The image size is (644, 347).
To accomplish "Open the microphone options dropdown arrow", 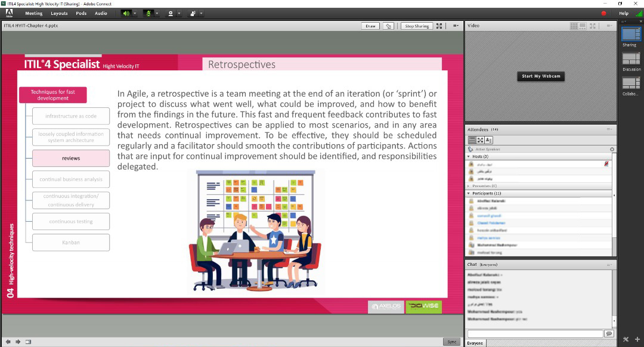I will point(157,14).
